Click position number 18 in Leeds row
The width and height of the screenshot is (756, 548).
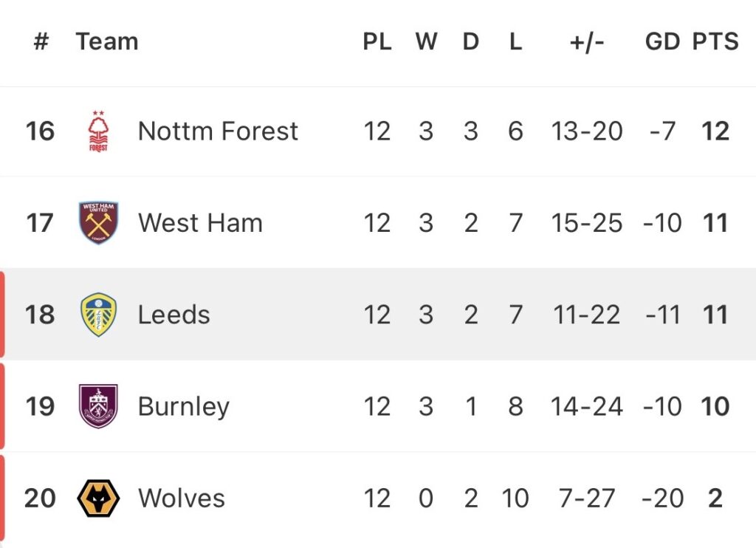(x=40, y=315)
